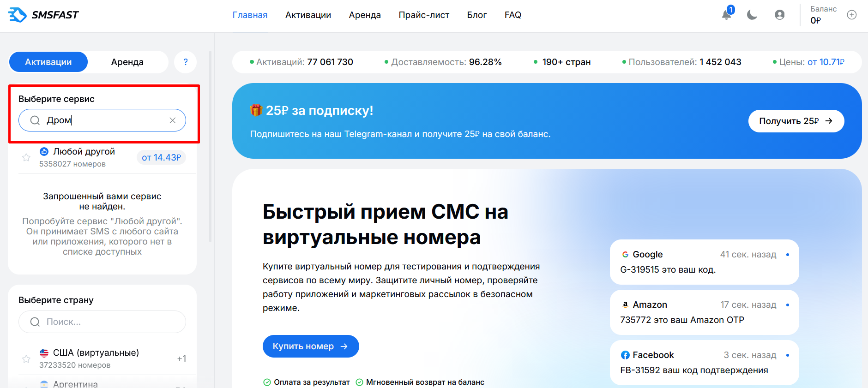Click the '25₽ за подписку!' banner title

[319, 110]
